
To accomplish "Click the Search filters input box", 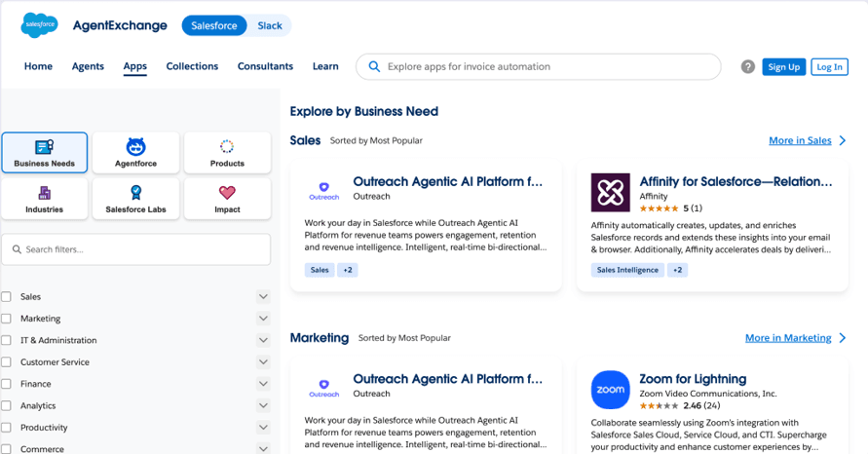I will coord(135,249).
